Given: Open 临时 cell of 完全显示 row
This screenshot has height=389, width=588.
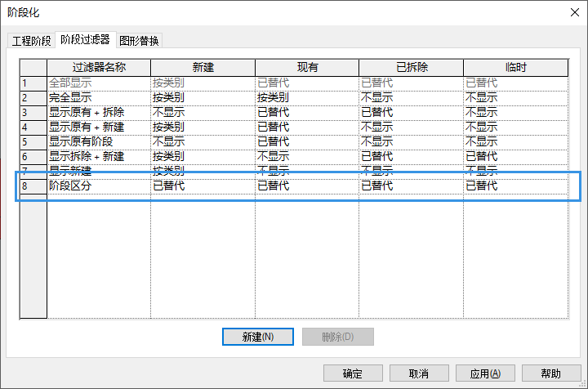Looking at the screenshot, I should coord(516,98).
